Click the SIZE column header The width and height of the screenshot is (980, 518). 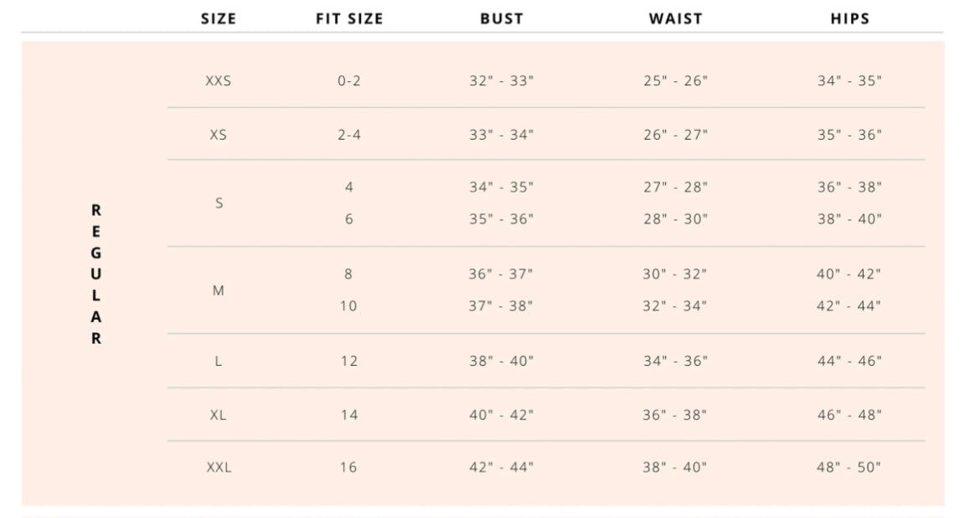click(218, 18)
